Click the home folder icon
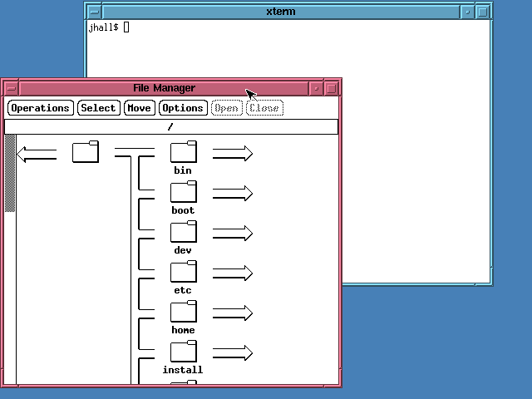 pyautogui.click(x=183, y=312)
